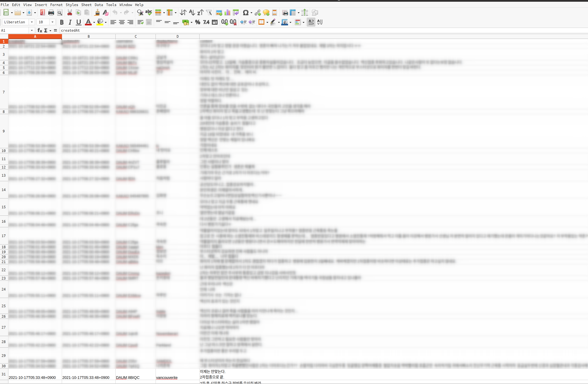Apply the yellow background color swatch

tap(100, 22)
